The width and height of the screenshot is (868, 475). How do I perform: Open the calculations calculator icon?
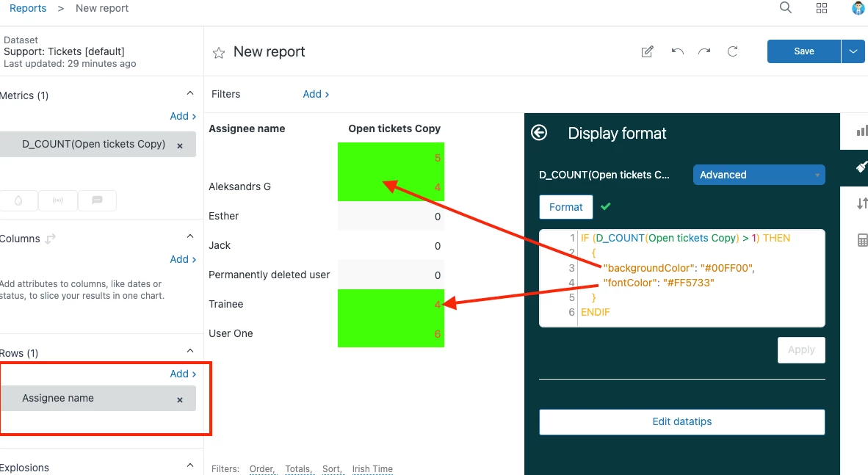click(x=862, y=240)
